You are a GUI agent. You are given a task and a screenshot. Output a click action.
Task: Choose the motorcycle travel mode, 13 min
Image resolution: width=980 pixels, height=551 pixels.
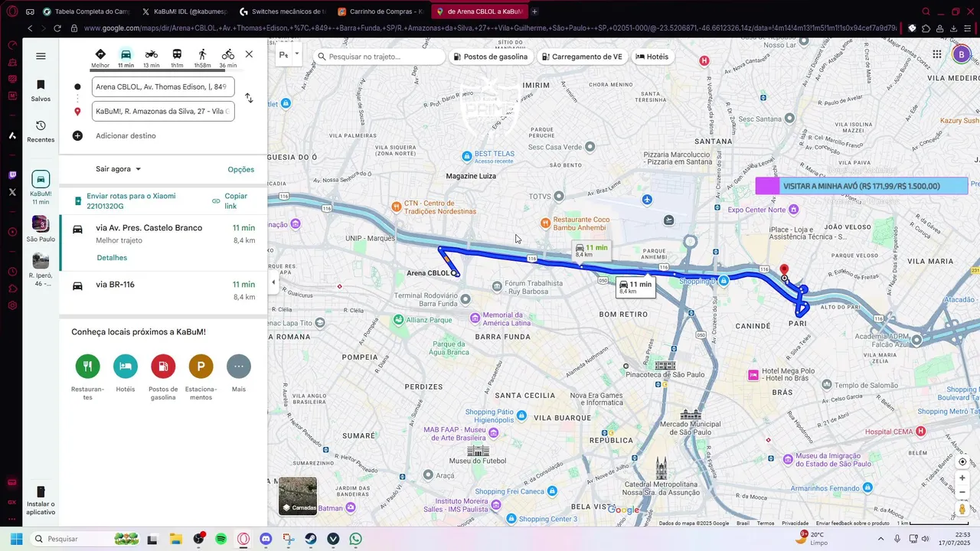152,57
